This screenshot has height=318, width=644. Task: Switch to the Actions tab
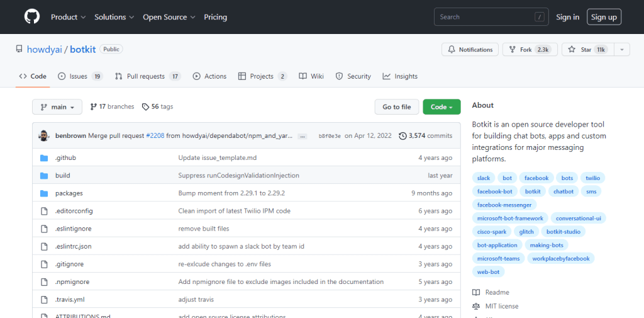tap(209, 76)
